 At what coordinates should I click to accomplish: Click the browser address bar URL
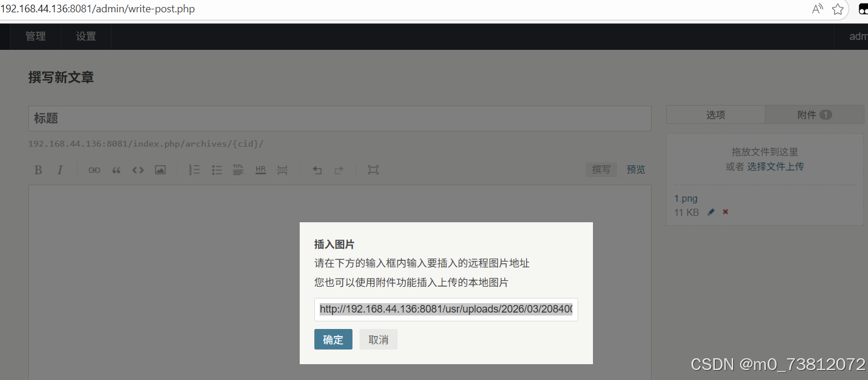[x=97, y=9]
